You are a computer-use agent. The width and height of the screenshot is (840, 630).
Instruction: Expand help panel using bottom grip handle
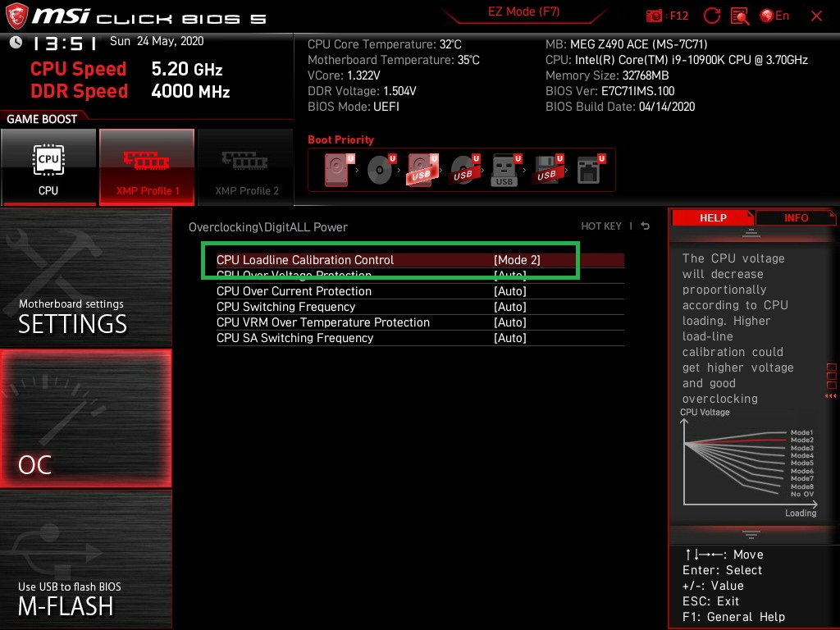pos(751,534)
